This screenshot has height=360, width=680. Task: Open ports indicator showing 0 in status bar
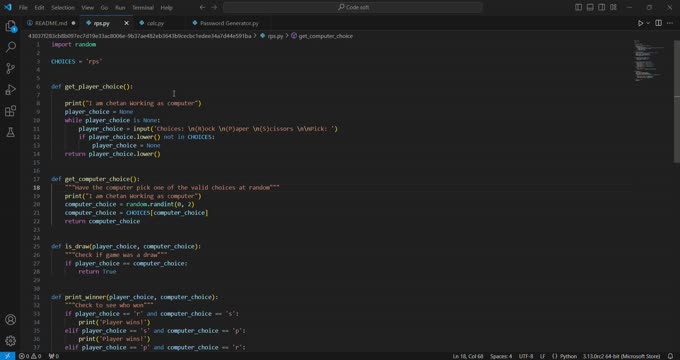53,356
